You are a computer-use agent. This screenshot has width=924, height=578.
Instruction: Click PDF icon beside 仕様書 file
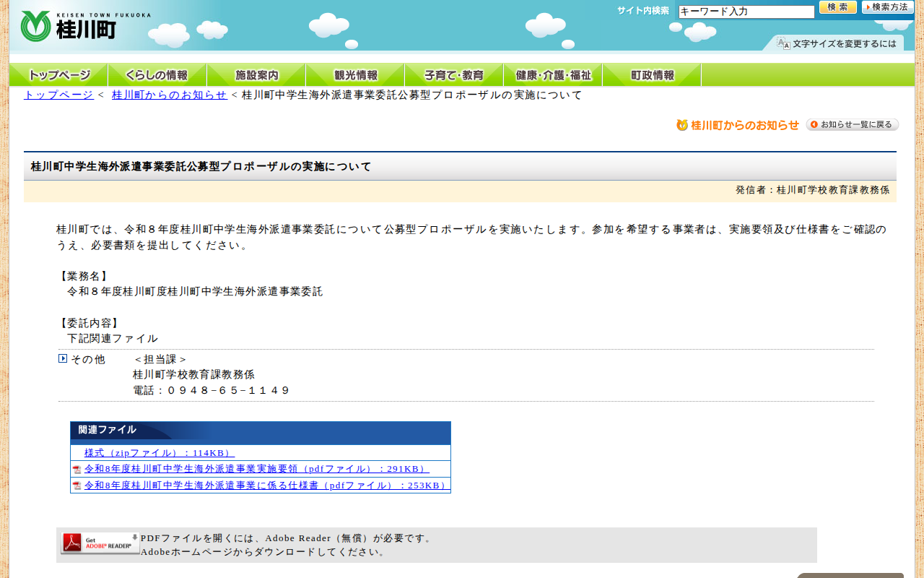click(x=77, y=486)
